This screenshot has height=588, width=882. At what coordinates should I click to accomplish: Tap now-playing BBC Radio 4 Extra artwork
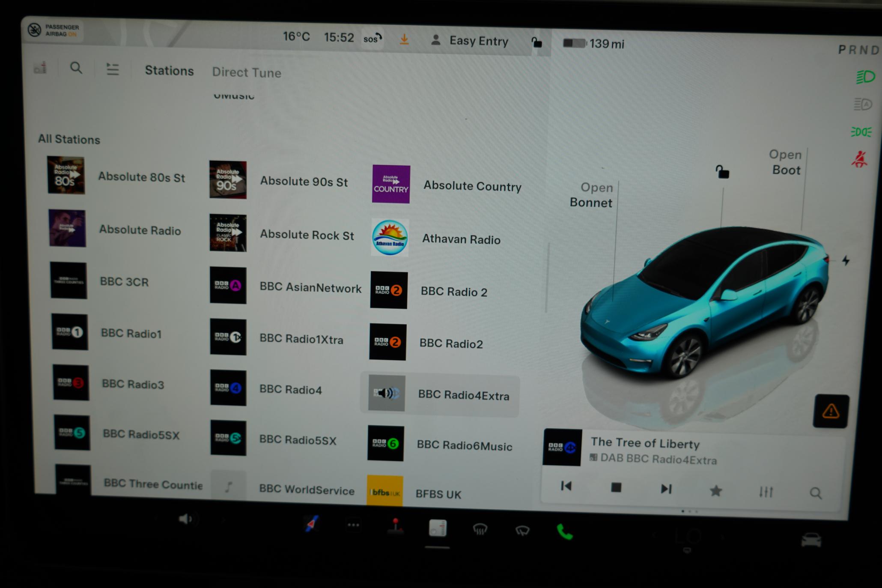pos(562,447)
